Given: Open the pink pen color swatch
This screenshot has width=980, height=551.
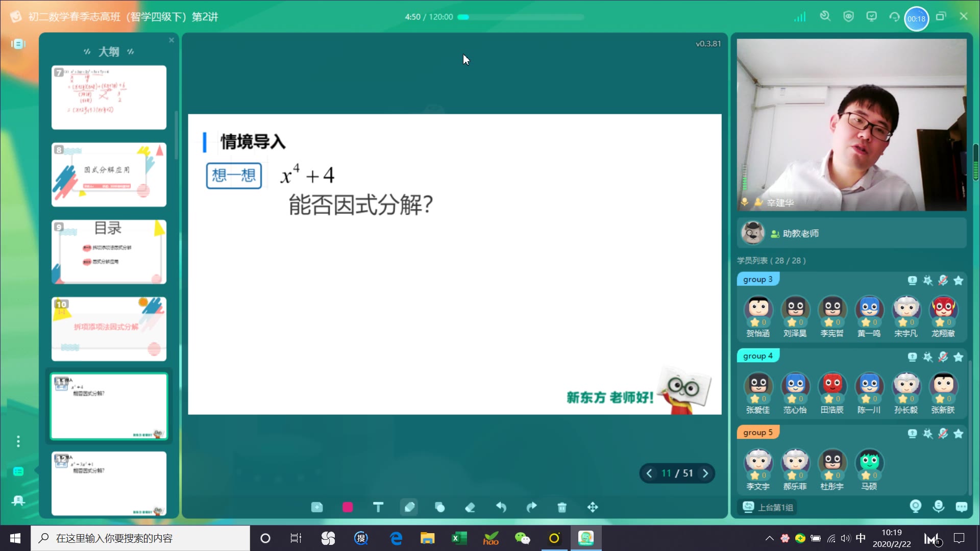Looking at the screenshot, I should pos(348,507).
